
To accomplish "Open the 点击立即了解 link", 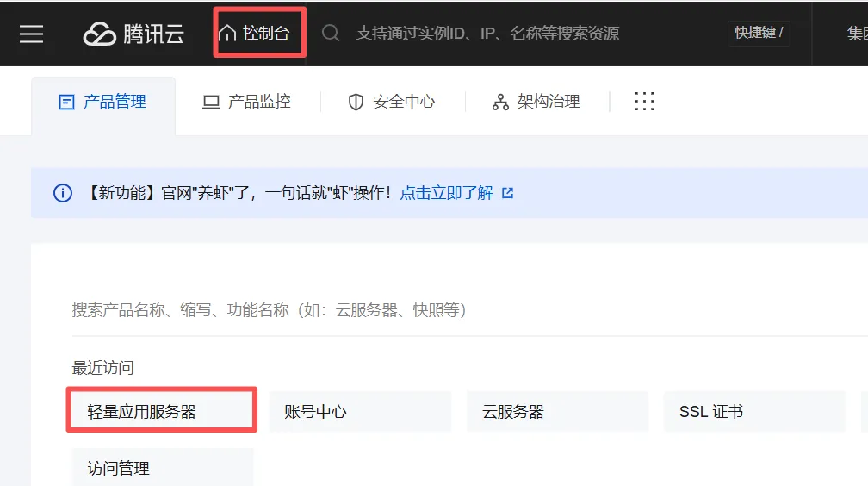I will point(447,193).
